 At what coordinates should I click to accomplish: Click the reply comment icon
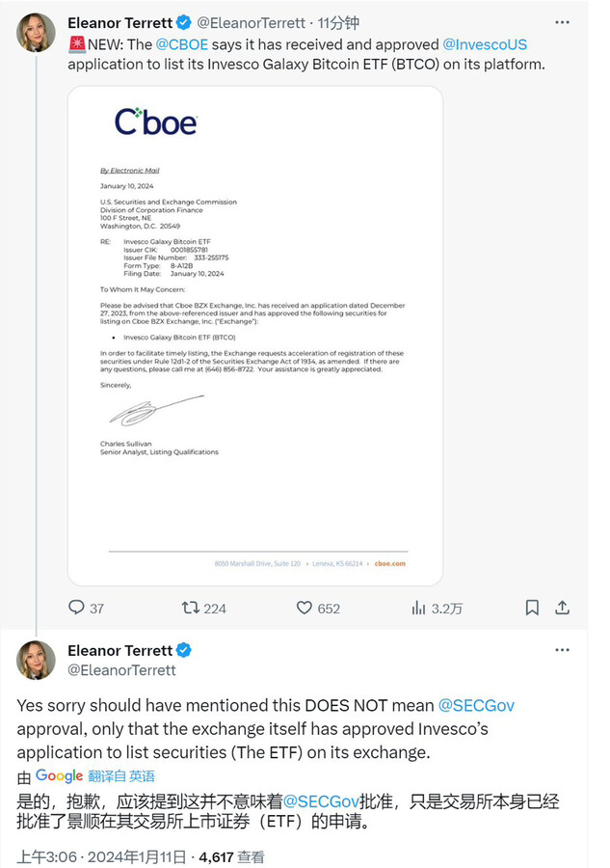(77, 608)
